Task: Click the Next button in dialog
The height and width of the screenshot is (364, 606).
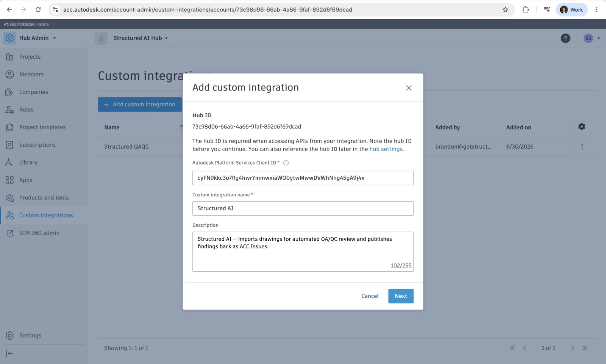Action: [401, 296]
